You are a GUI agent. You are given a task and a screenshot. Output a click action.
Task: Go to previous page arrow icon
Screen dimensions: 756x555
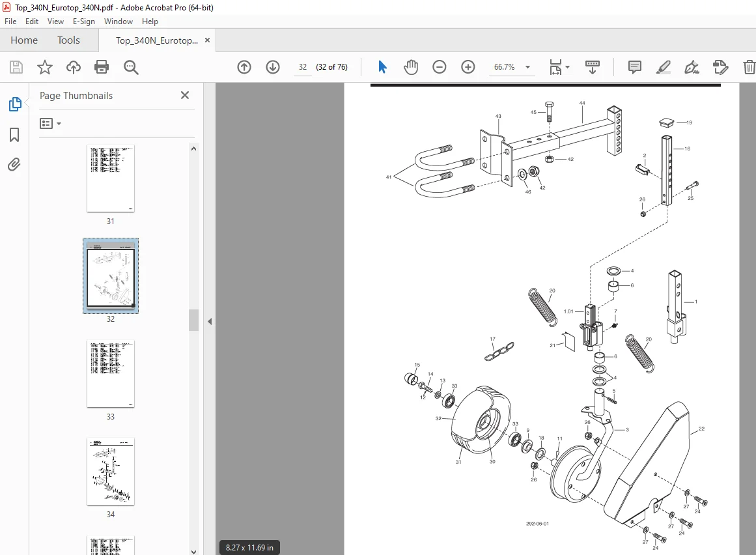click(244, 67)
